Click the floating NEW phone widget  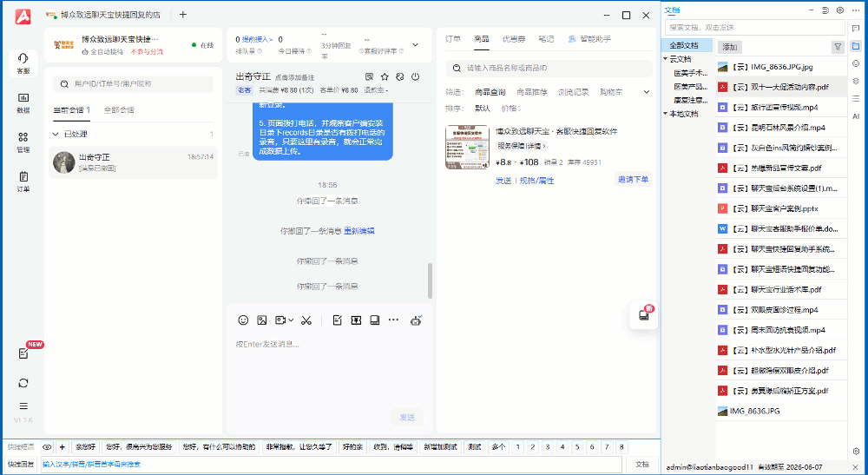point(644,314)
